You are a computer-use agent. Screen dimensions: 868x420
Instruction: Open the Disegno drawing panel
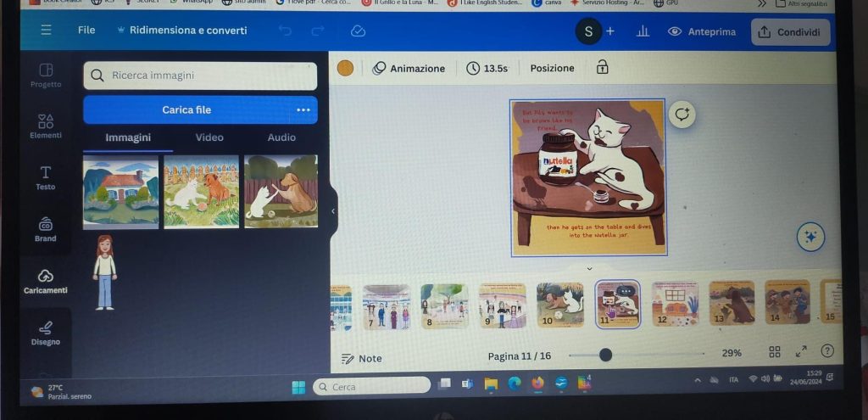tap(46, 333)
